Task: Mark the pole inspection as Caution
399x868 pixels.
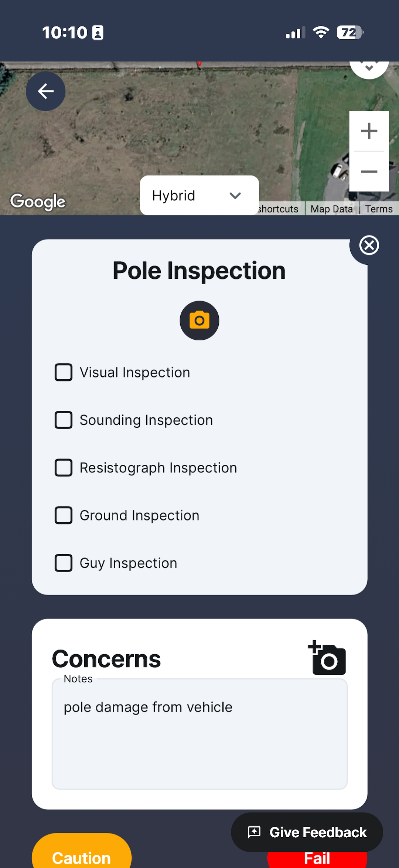Action: tap(81, 858)
